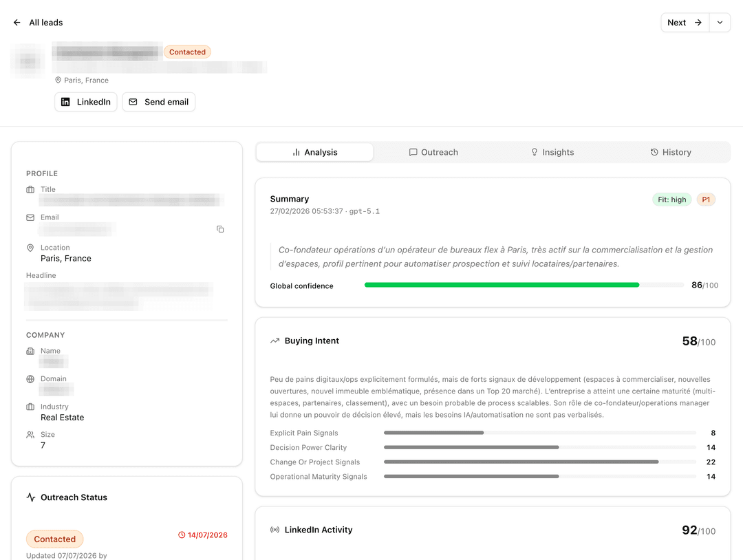This screenshot has height=560, width=743.
Task: Open the dropdown beside Next button
Action: (720, 22)
